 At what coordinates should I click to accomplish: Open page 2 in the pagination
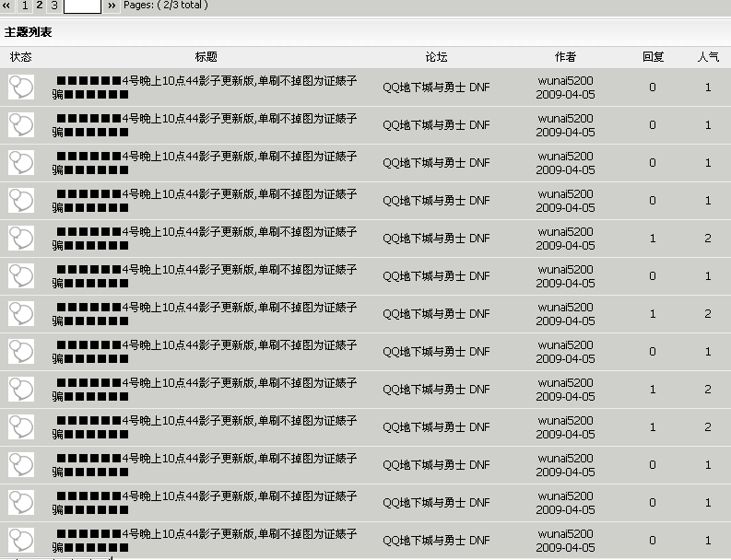[x=40, y=6]
